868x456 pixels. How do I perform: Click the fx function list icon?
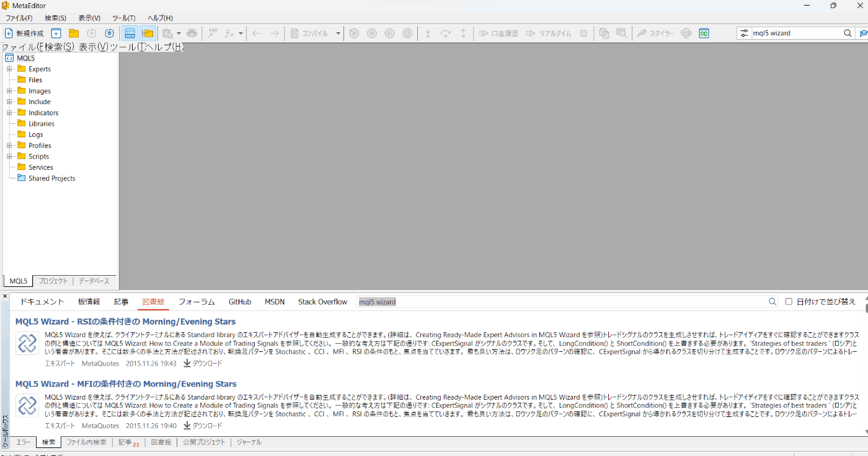click(229, 33)
